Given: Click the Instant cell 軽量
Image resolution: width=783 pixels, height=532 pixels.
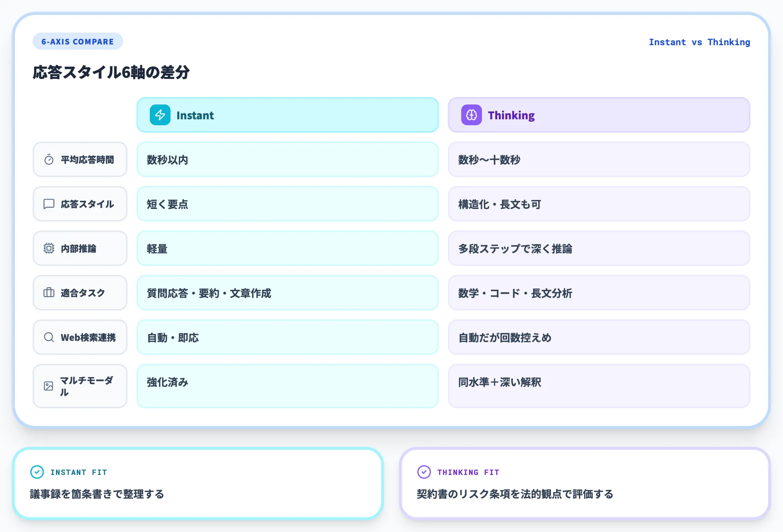Looking at the screenshot, I should 288,248.
